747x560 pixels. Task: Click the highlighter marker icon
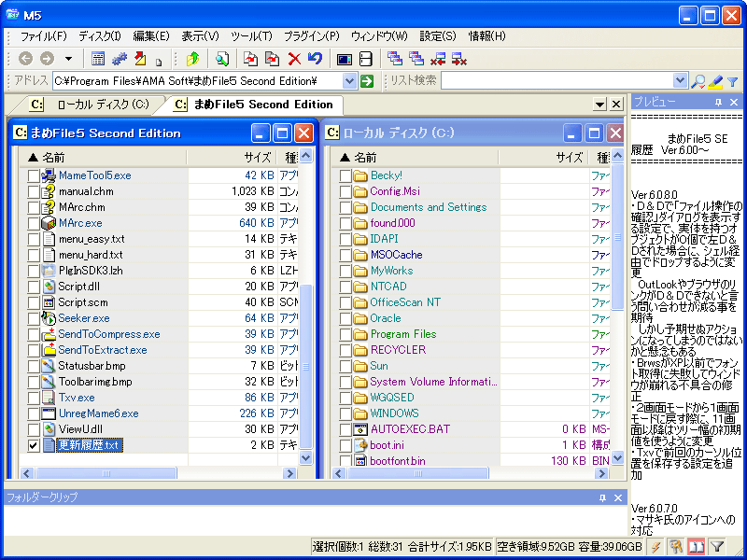[715, 81]
